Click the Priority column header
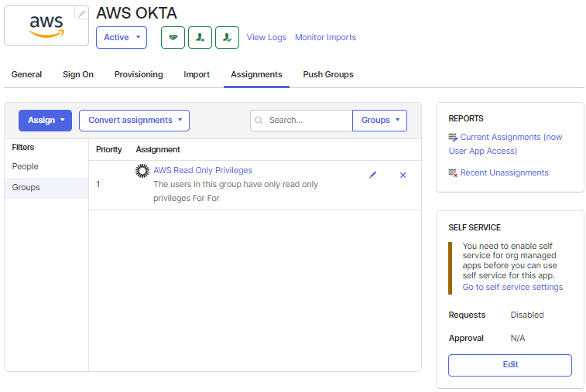This screenshot has height=392, width=586. (x=108, y=149)
